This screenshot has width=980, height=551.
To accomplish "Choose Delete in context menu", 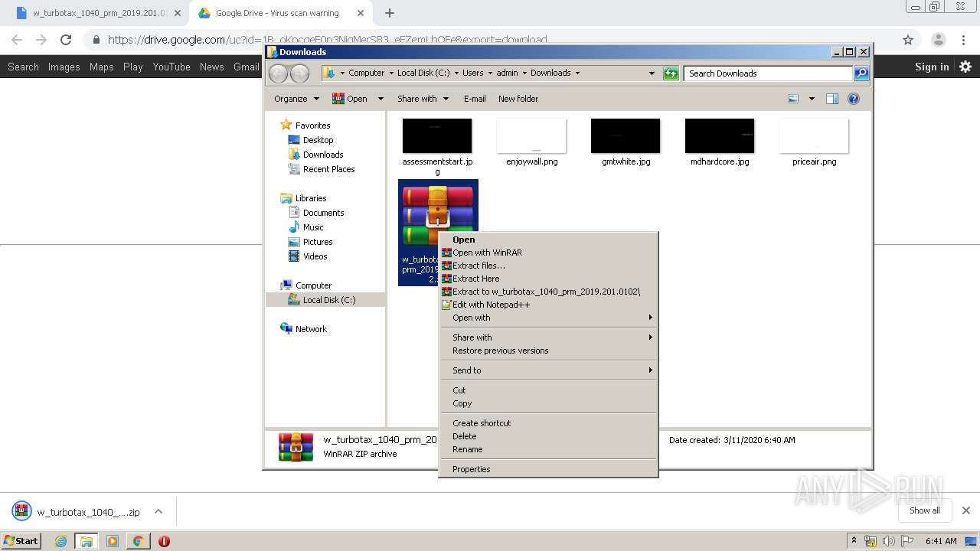I will pyautogui.click(x=548, y=436).
